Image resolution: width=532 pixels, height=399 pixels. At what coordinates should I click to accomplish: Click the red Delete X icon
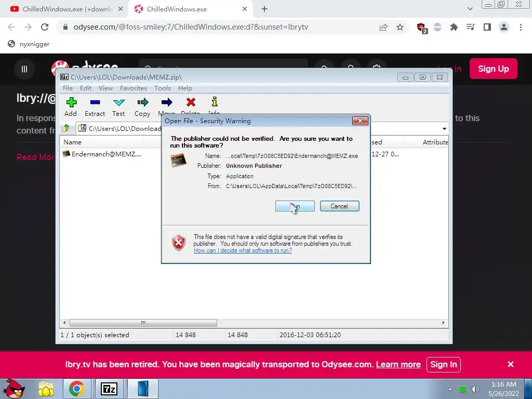[x=191, y=102]
